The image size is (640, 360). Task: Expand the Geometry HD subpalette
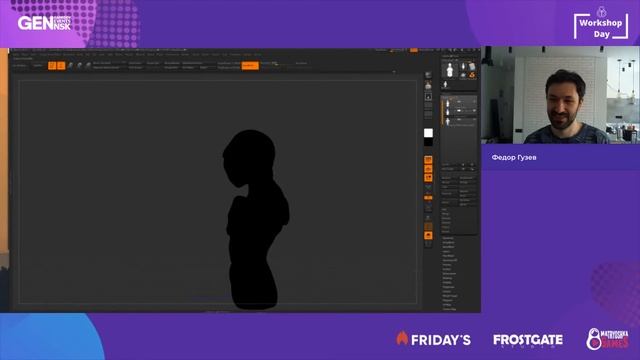tap(450, 260)
